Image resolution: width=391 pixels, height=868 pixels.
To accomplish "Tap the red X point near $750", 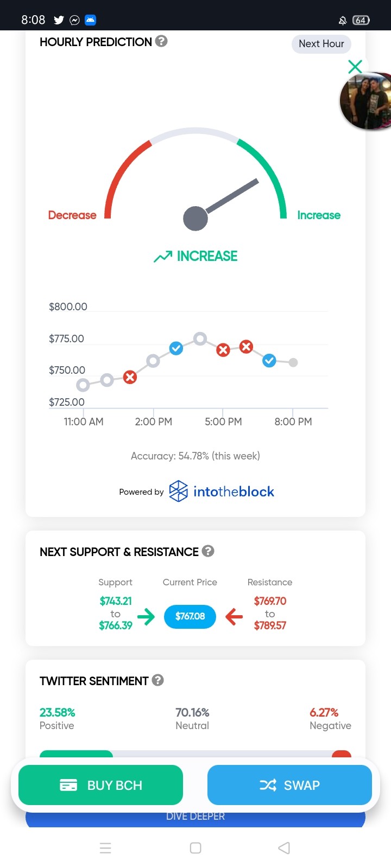I will point(130,377).
